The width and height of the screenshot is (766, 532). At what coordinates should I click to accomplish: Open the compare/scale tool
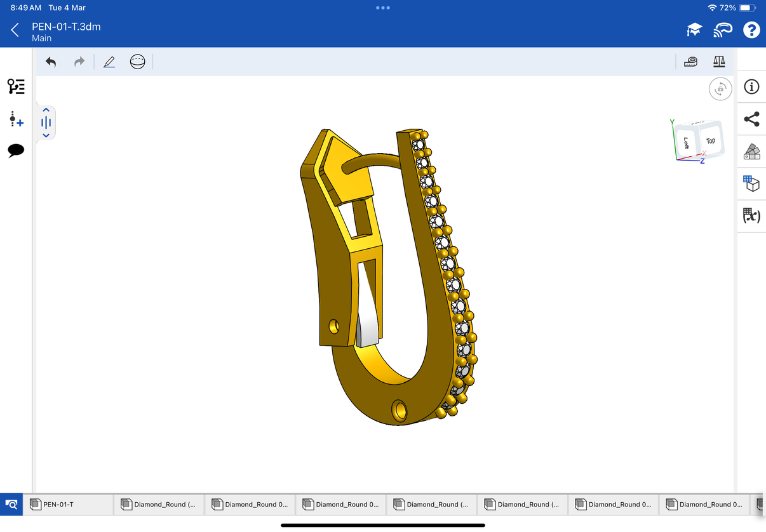pyautogui.click(x=719, y=62)
